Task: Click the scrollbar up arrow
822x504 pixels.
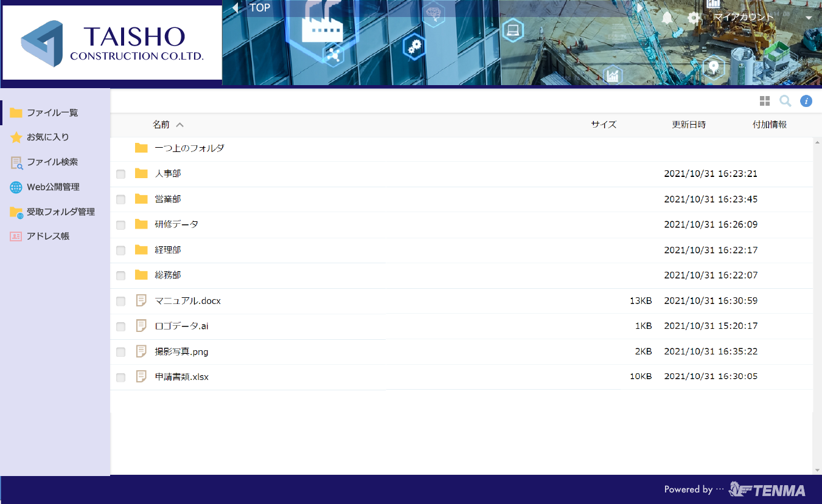Action: tap(817, 142)
